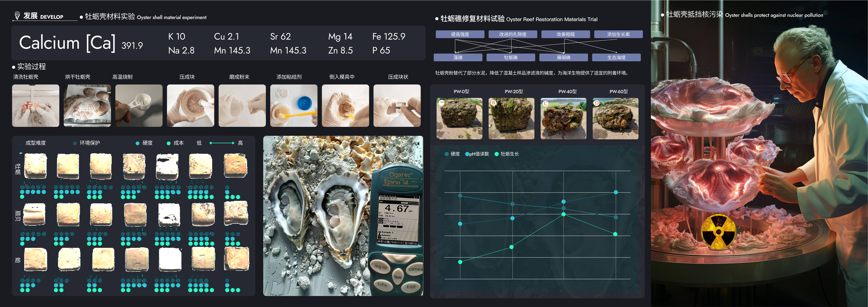This screenshot has height=307, width=868.
Task: Click the red circle marker labeled B
Action: click(x=493, y=103)
